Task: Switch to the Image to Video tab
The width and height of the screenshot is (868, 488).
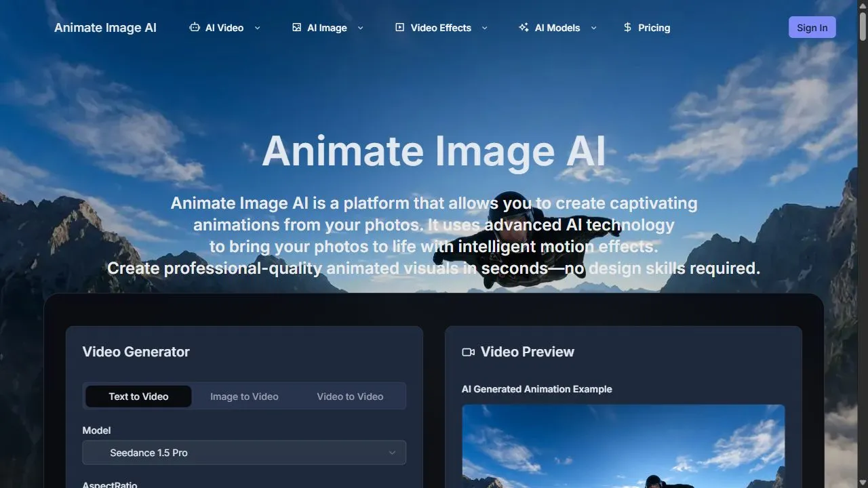Action: click(x=244, y=396)
